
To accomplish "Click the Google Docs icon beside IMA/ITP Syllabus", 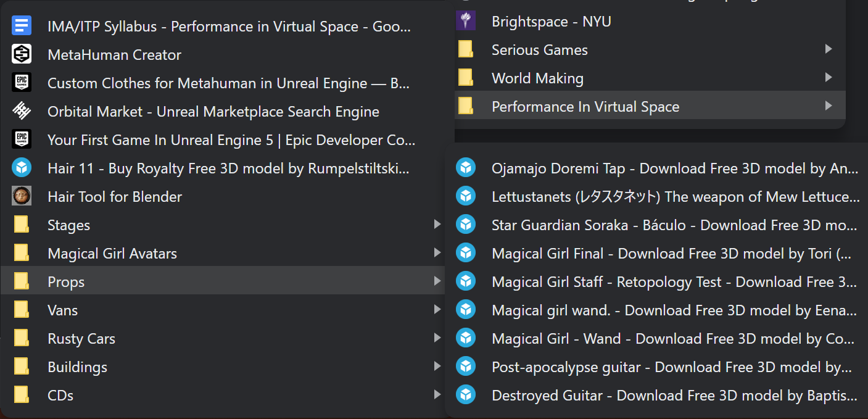I will click(22, 27).
